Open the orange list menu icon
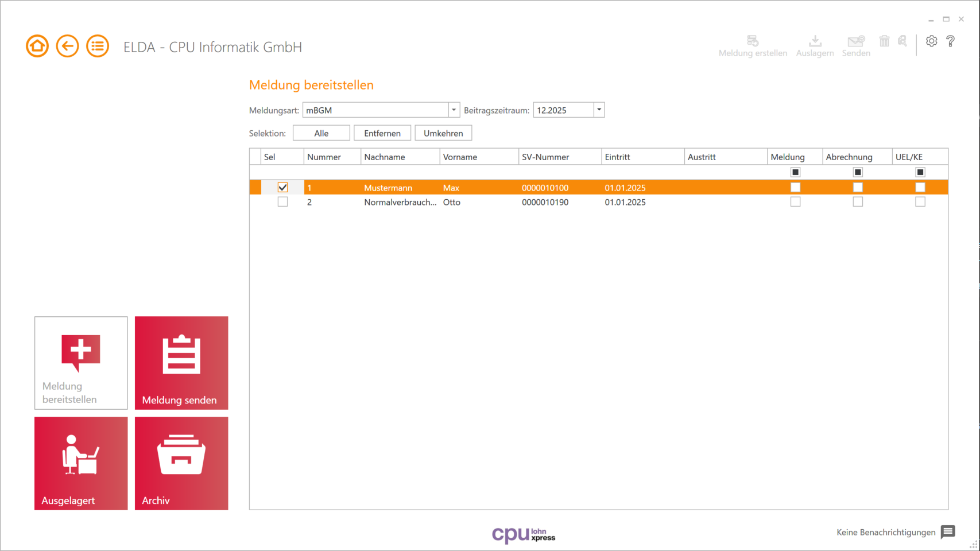 (x=98, y=46)
